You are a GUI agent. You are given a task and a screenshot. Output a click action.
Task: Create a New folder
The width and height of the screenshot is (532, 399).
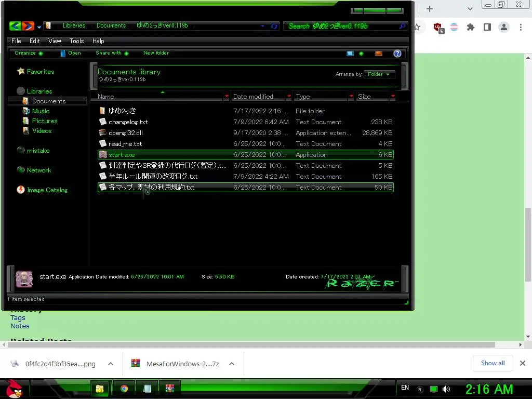tap(156, 53)
